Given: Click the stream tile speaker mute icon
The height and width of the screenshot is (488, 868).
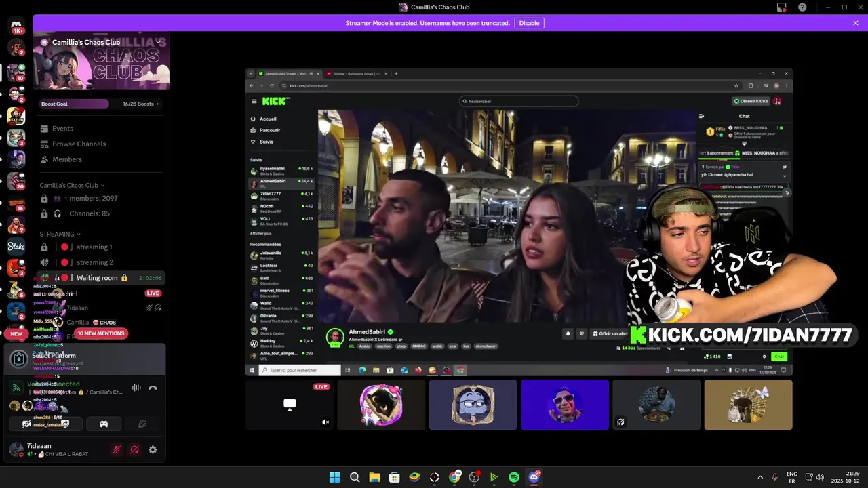Looking at the screenshot, I should (x=325, y=422).
